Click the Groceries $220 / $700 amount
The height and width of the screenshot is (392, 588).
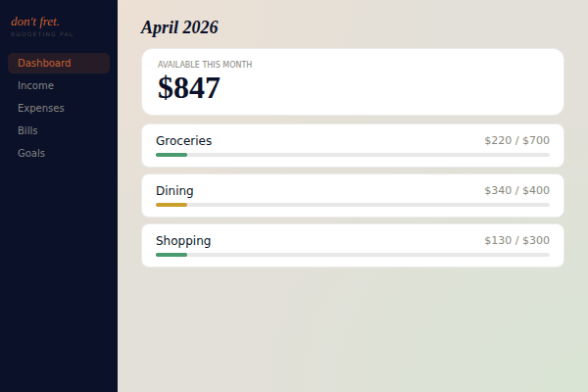tap(516, 140)
